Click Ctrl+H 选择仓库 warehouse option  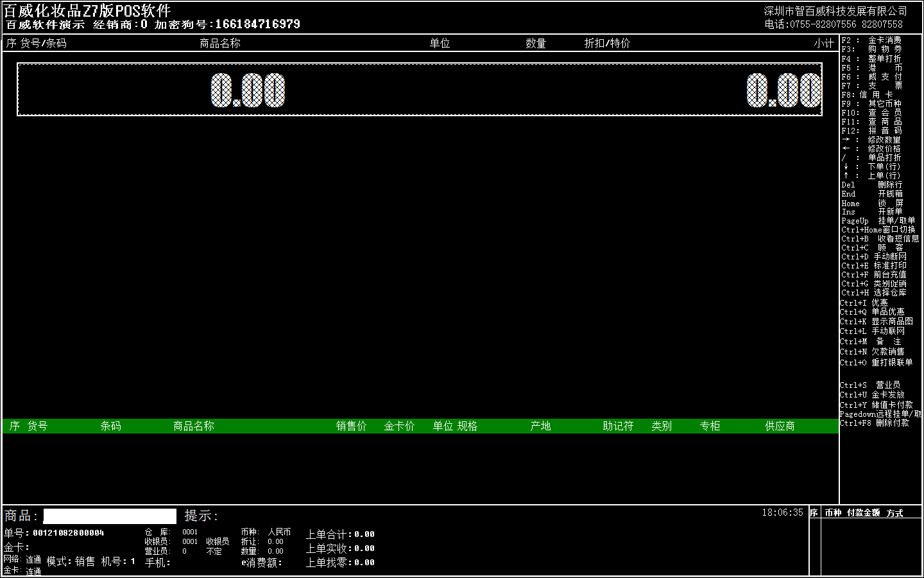pyautogui.click(x=873, y=292)
